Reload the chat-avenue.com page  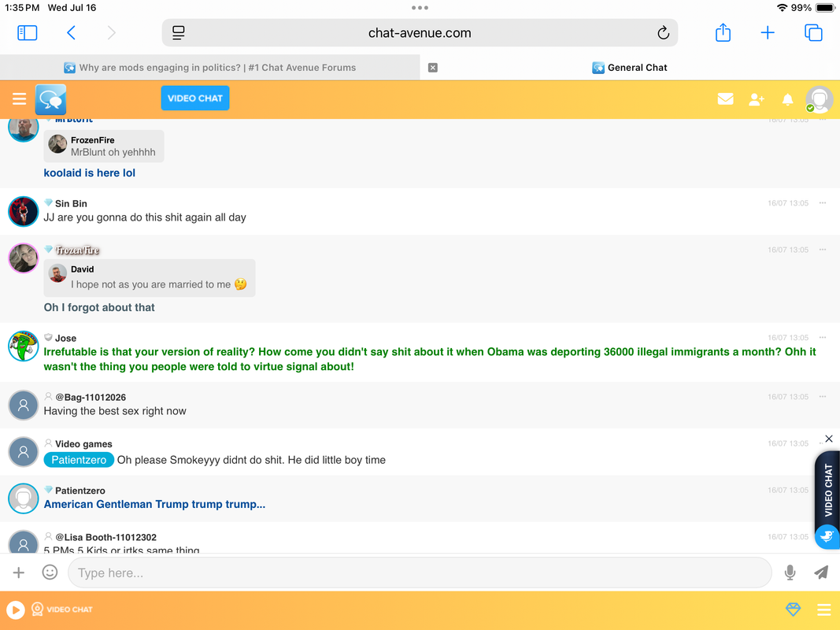click(663, 32)
